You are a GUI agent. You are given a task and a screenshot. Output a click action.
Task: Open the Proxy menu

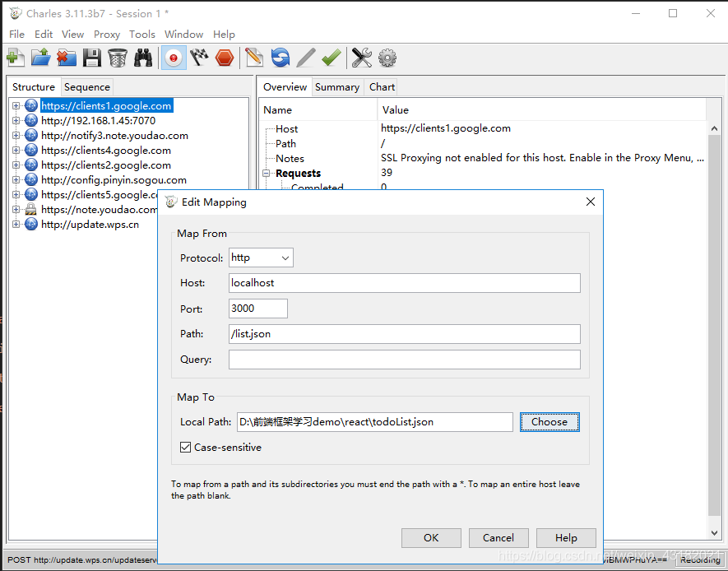pyautogui.click(x=107, y=35)
